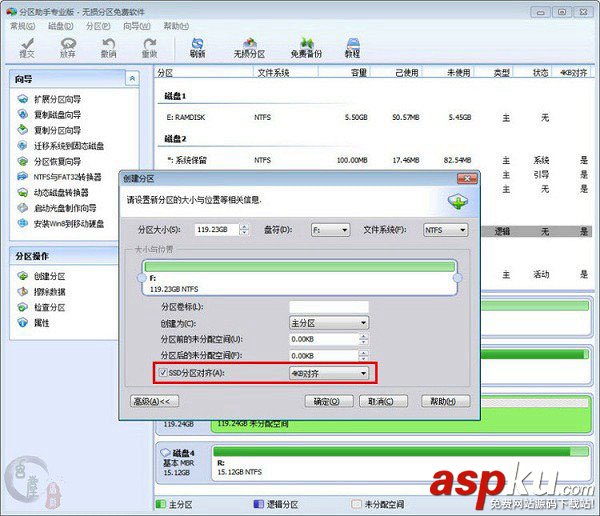Select the 磁盘4 disk icon

tap(166, 452)
